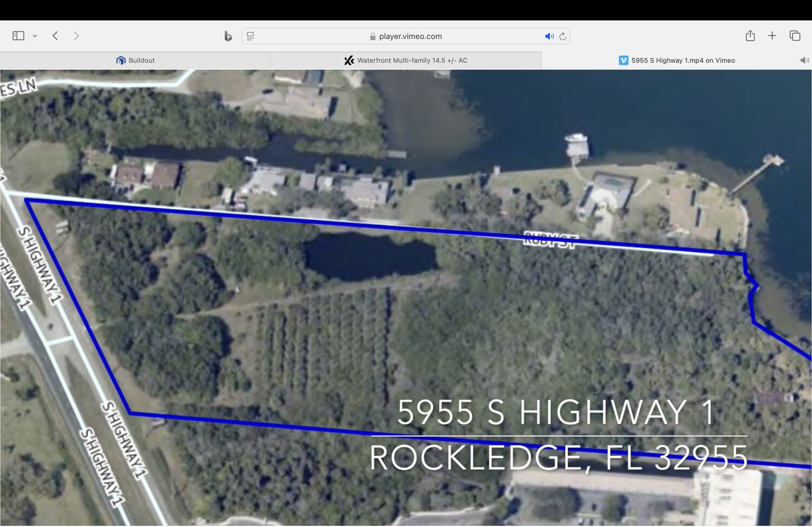Focus the player.vimeo.com address field
Viewport: 812px width, 527px height.
click(406, 36)
